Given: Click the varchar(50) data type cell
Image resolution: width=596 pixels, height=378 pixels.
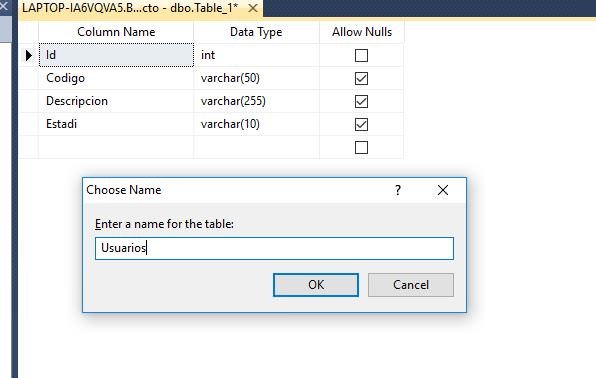Looking at the screenshot, I should coord(257,78).
